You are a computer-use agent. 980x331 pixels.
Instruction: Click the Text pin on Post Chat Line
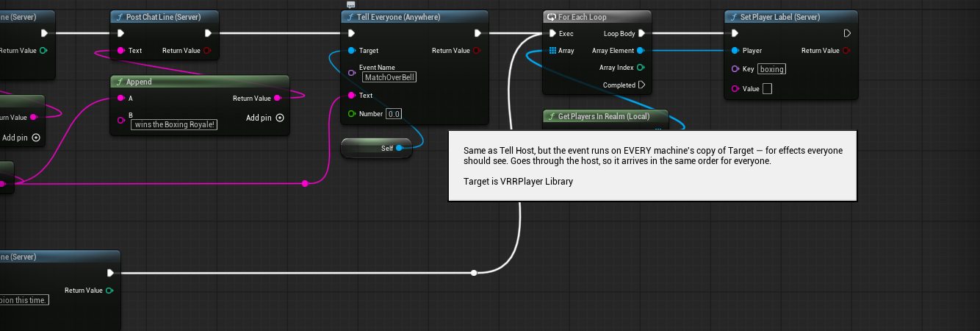pos(120,51)
